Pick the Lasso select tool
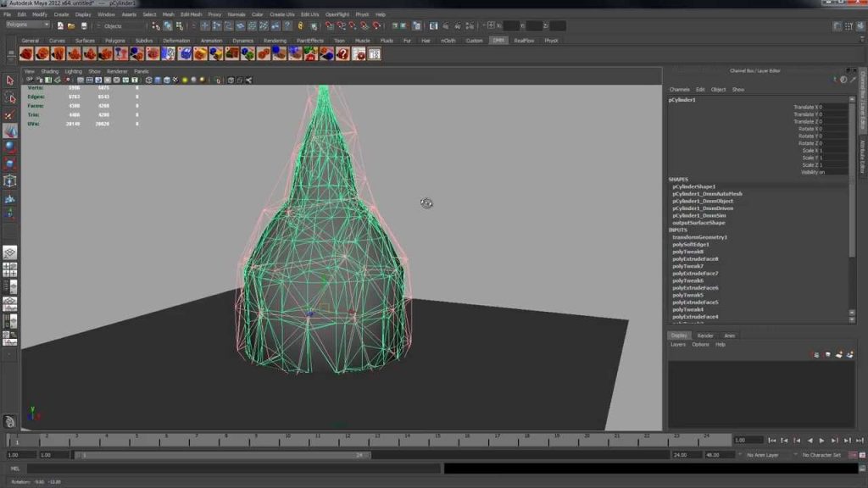This screenshot has height=488, width=868. coord(9,98)
